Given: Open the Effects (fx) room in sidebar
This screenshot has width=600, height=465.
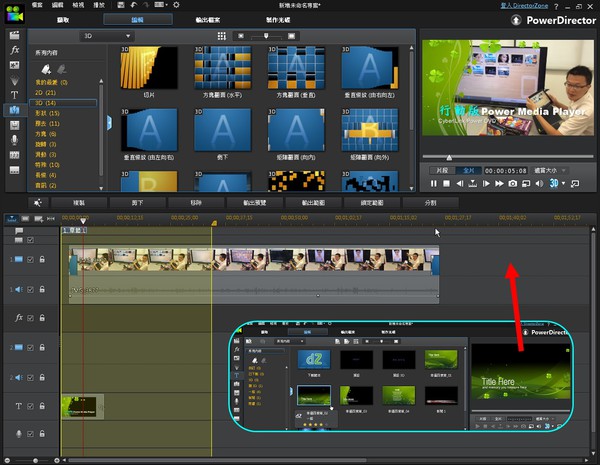Looking at the screenshot, I should point(15,49).
